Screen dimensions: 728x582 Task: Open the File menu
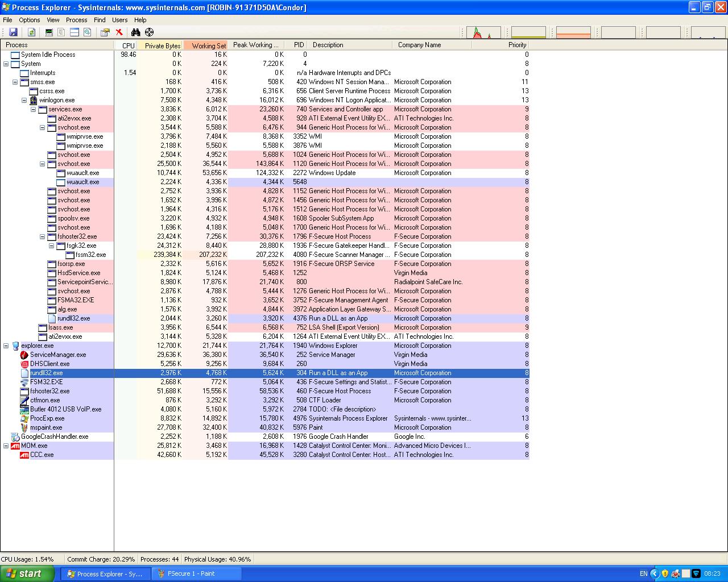point(7,20)
